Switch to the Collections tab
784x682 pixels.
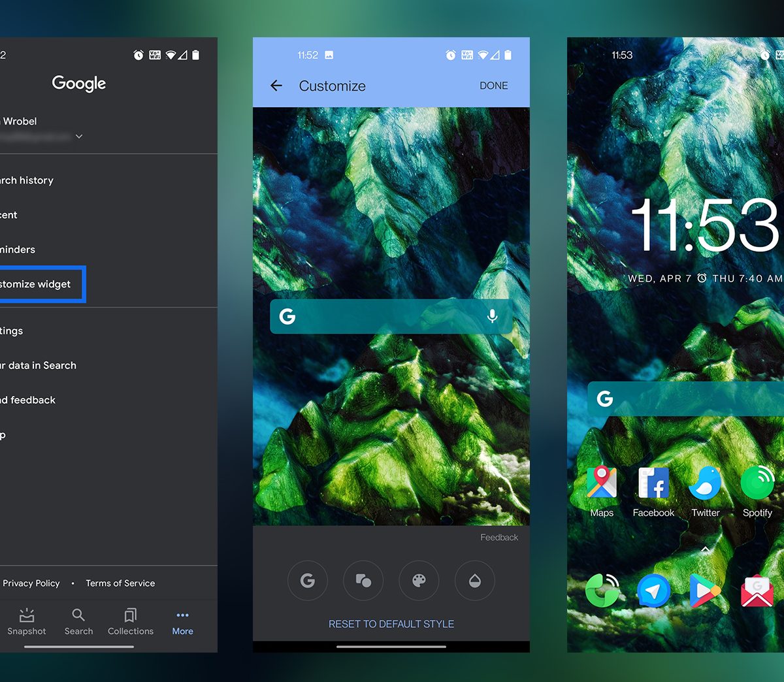coord(131,622)
